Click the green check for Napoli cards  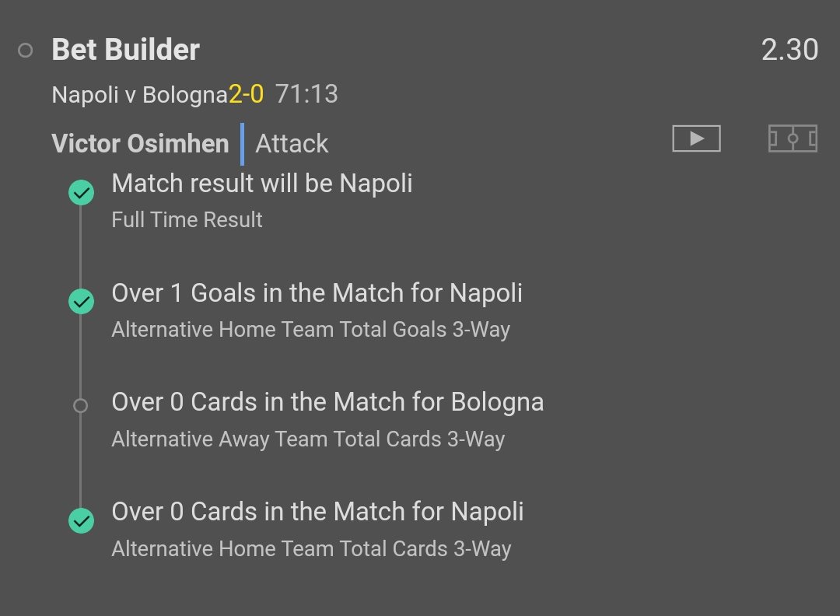pos(81,520)
